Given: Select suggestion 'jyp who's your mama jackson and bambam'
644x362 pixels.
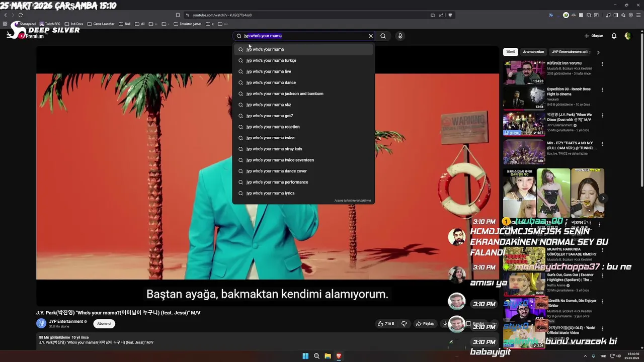Looking at the screenshot, I should click(303, 94).
